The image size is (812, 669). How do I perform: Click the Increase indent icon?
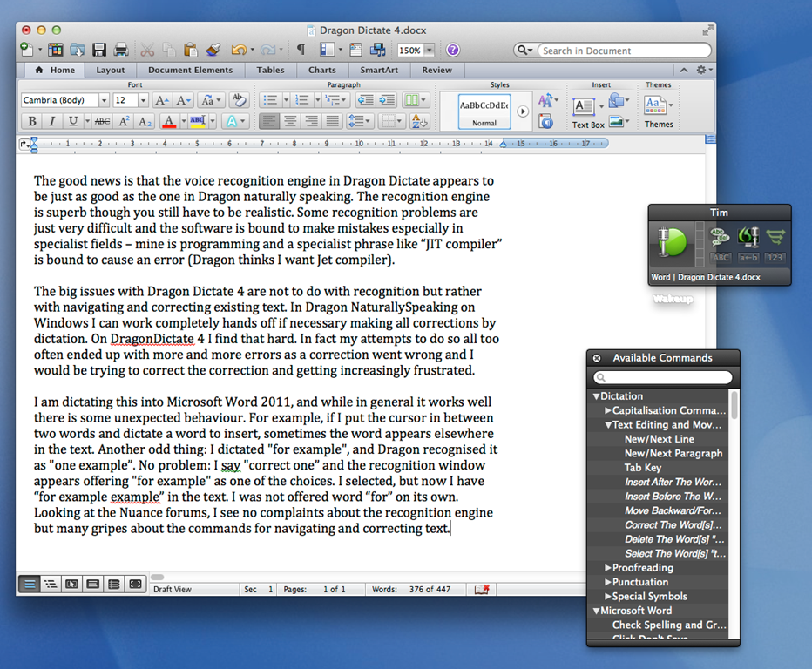[387, 100]
